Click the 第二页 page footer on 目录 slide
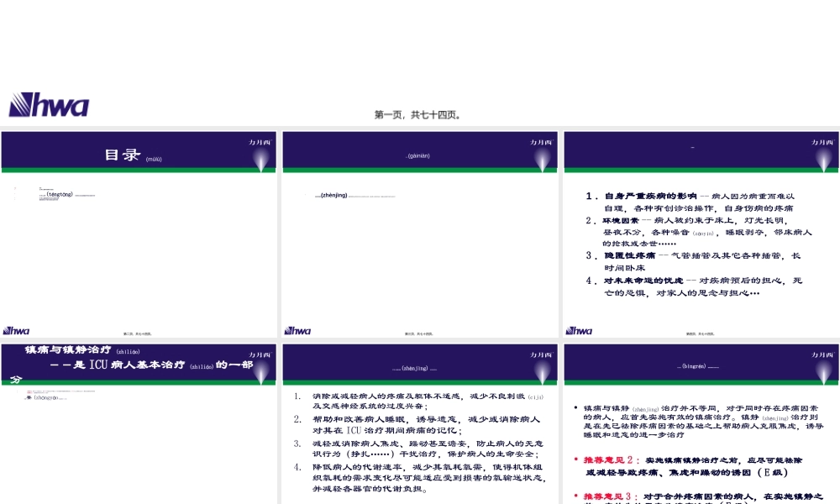The height and width of the screenshot is (504, 840). click(x=137, y=332)
